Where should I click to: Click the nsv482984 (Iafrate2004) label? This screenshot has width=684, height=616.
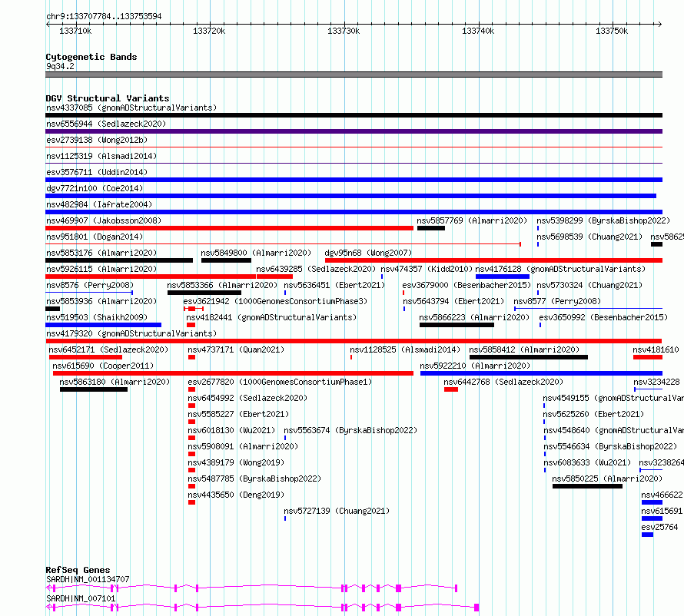[99, 204]
